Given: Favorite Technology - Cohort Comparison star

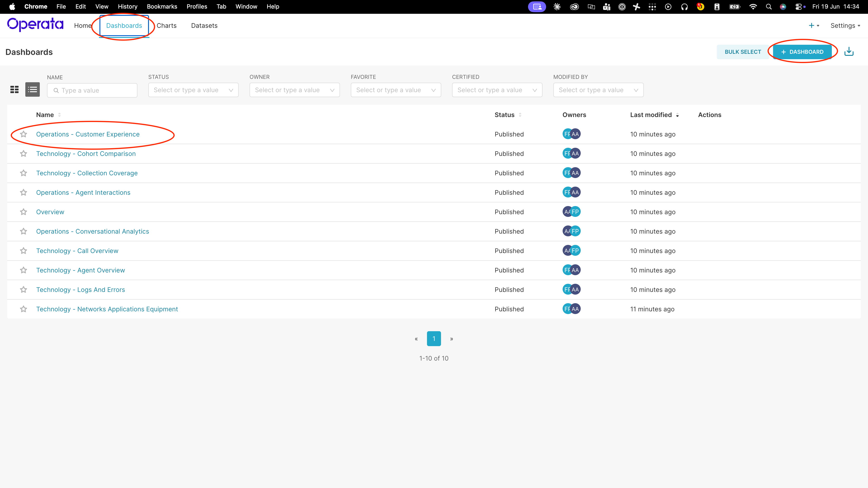Looking at the screenshot, I should pos(23,154).
